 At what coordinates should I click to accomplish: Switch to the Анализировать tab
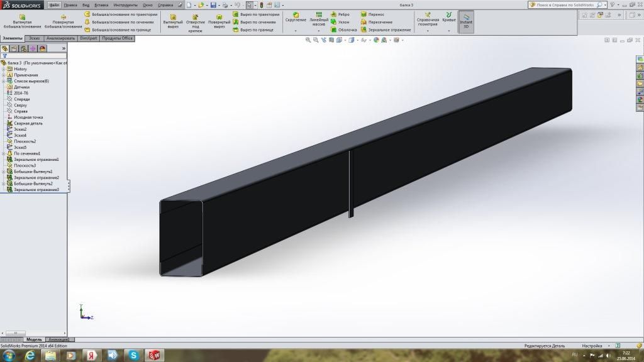(60, 38)
